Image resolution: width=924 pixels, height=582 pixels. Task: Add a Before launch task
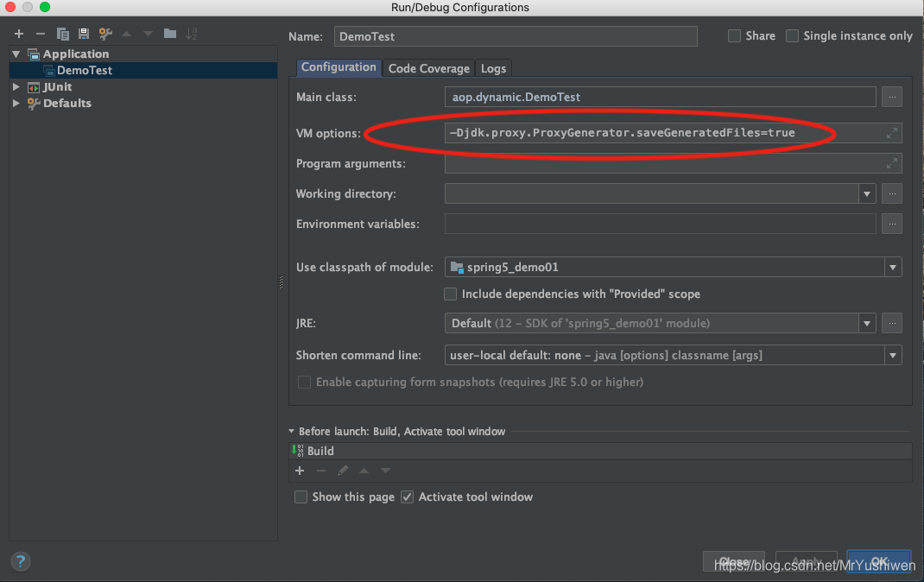(300, 471)
